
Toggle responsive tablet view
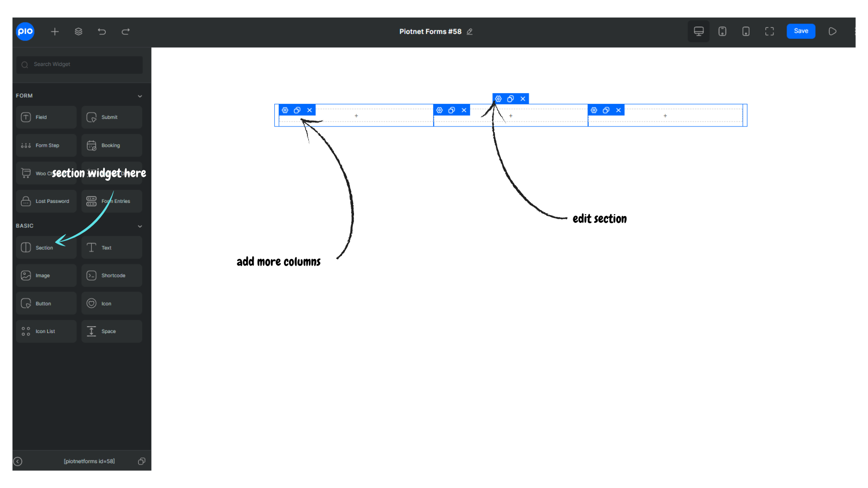pos(722,31)
